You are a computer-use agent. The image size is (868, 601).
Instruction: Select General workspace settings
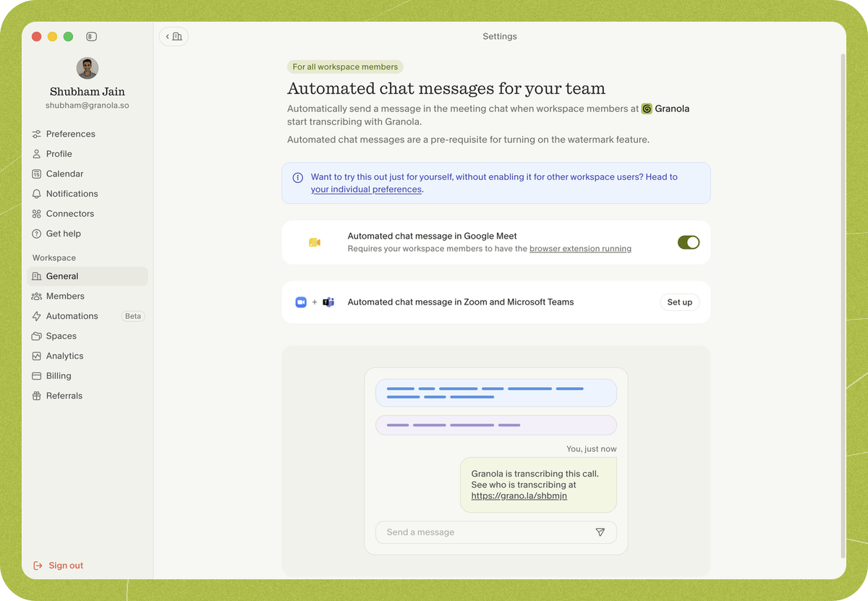pyautogui.click(x=88, y=276)
